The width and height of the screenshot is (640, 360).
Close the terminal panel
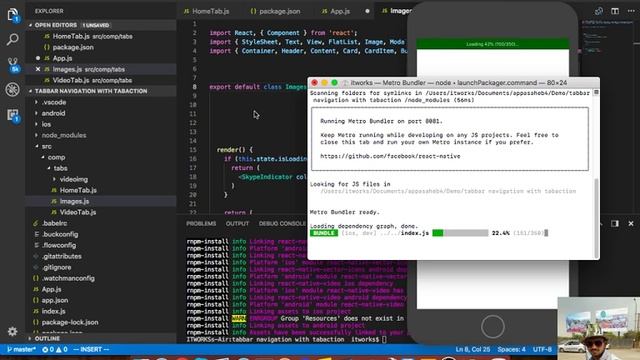[x=631, y=224]
